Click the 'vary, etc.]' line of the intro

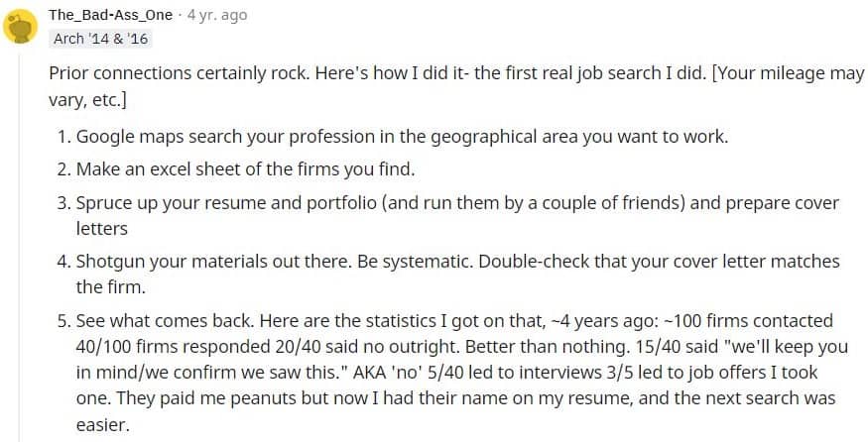(87, 101)
